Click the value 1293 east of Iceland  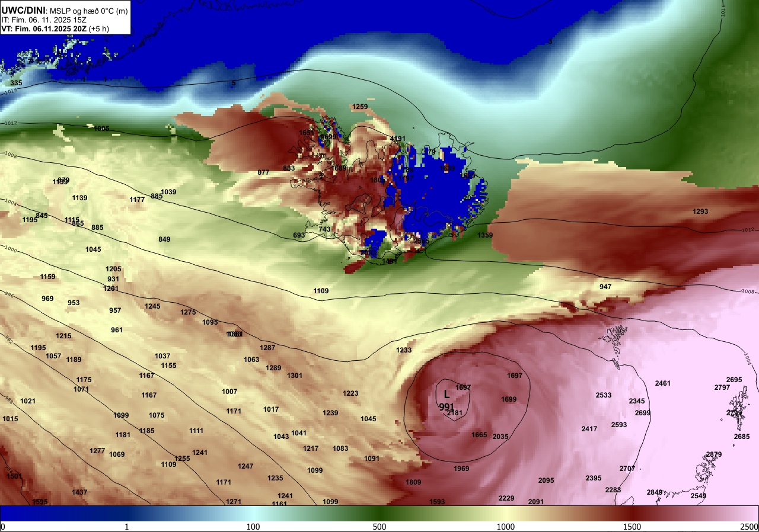point(700,211)
